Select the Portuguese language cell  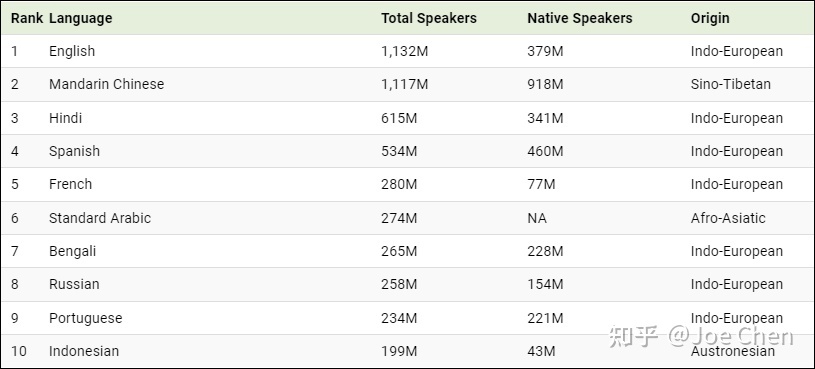[x=86, y=318]
